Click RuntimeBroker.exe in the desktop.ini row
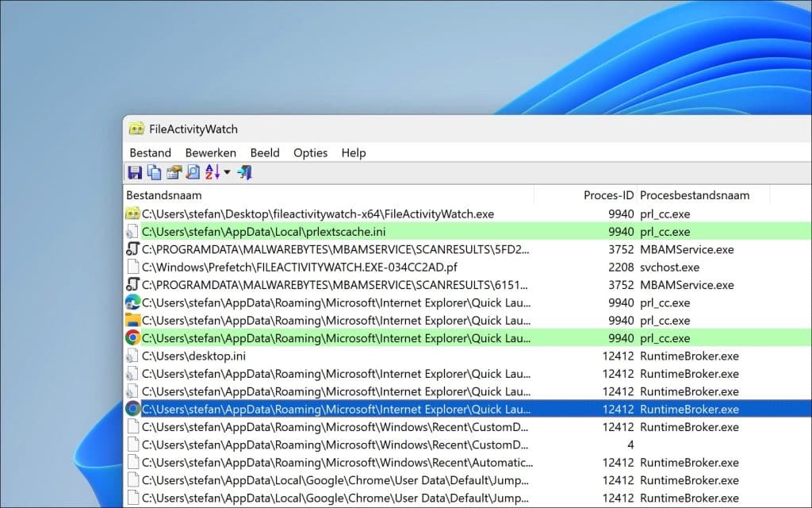 689,356
